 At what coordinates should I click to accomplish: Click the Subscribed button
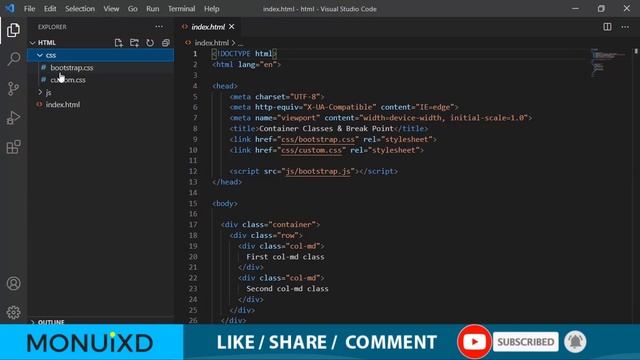coord(525,342)
